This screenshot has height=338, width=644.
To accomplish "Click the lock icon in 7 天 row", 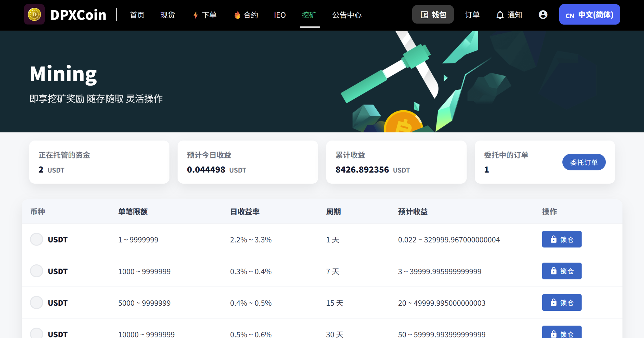I will point(553,271).
